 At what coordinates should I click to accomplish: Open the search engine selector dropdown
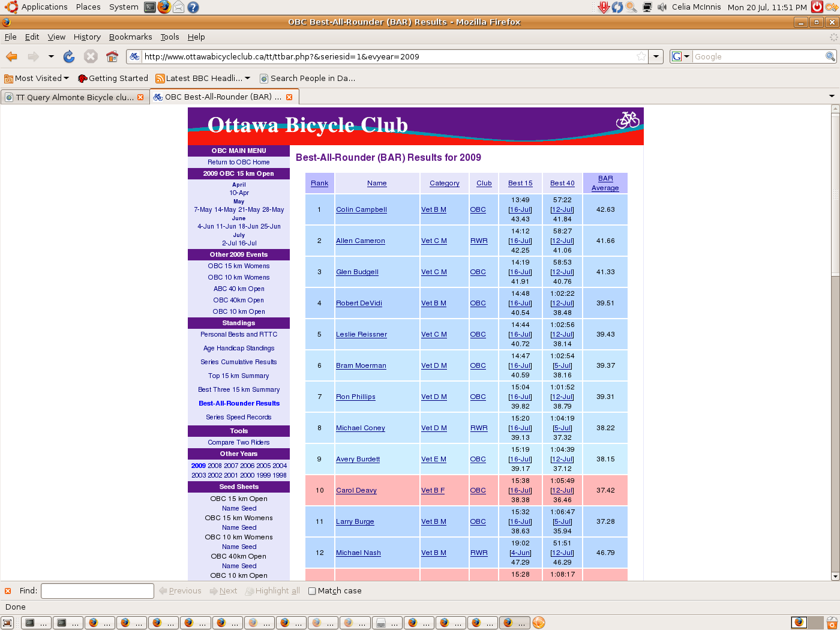click(681, 56)
